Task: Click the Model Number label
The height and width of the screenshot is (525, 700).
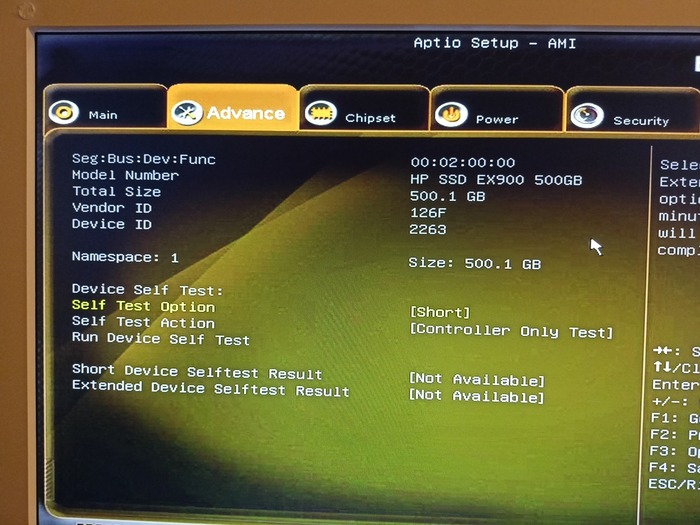Action: click(x=125, y=175)
